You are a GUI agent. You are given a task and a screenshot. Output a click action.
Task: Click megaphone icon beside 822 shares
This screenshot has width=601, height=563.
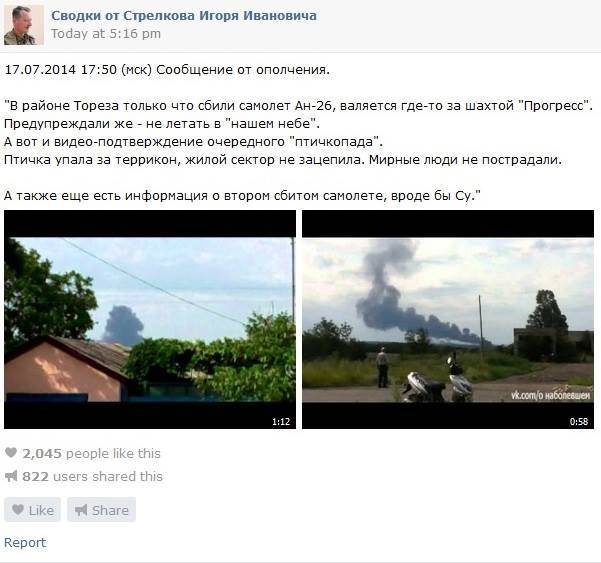11,476
